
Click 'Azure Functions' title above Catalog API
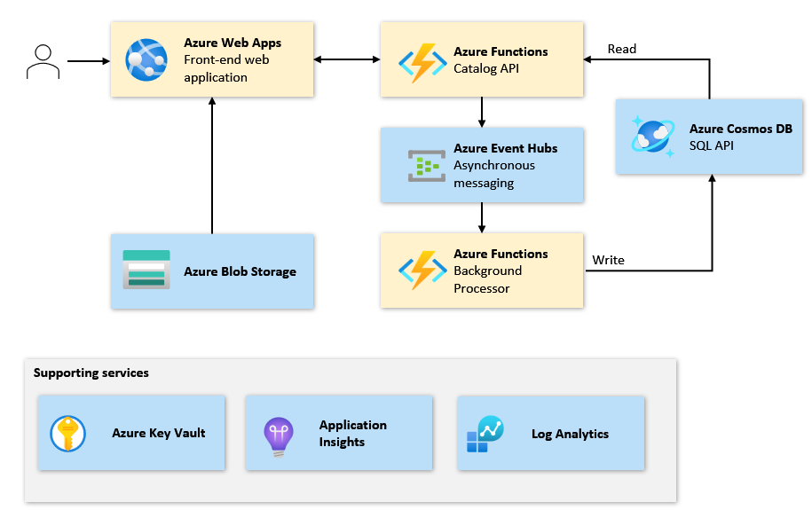click(501, 51)
